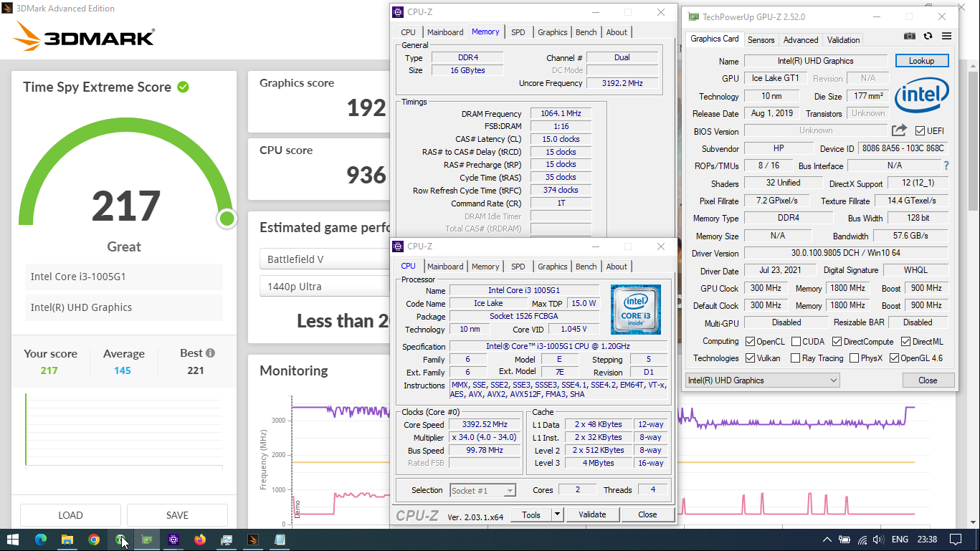Image resolution: width=980 pixels, height=551 pixels.
Task: Click the green validated score checkmark
Action: click(183, 87)
